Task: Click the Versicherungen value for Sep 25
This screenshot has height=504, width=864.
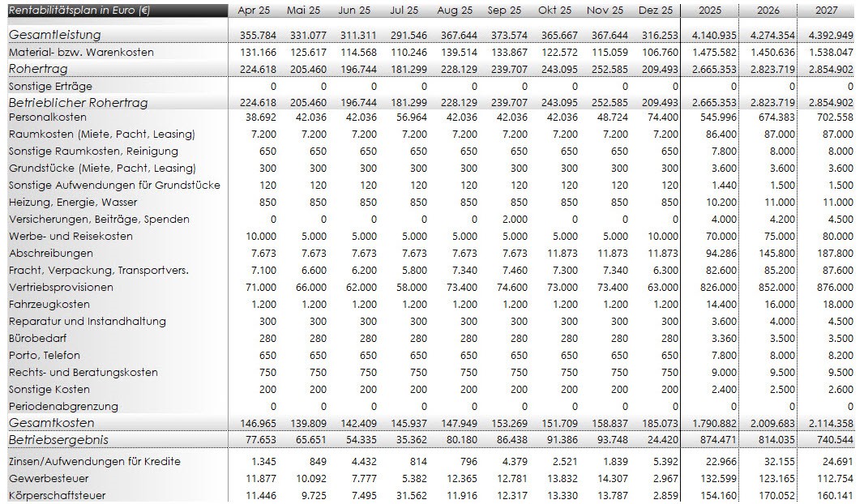Action: click(x=514, y=220)
